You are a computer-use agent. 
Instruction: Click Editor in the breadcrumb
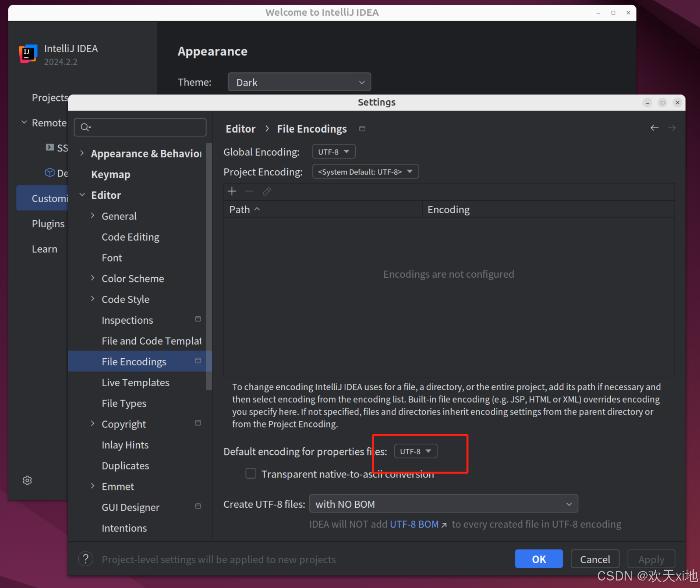coord(240,129)
